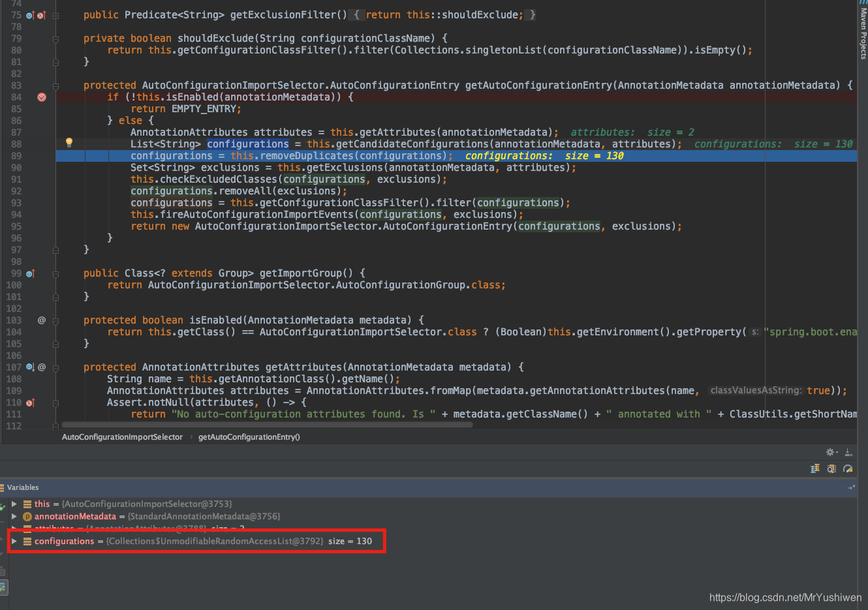Click the field icon beside 'this' variable

(27, 504)
